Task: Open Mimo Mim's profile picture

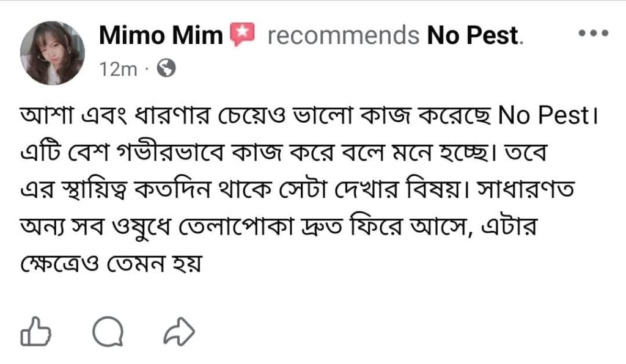Action: tap(53, 53)
